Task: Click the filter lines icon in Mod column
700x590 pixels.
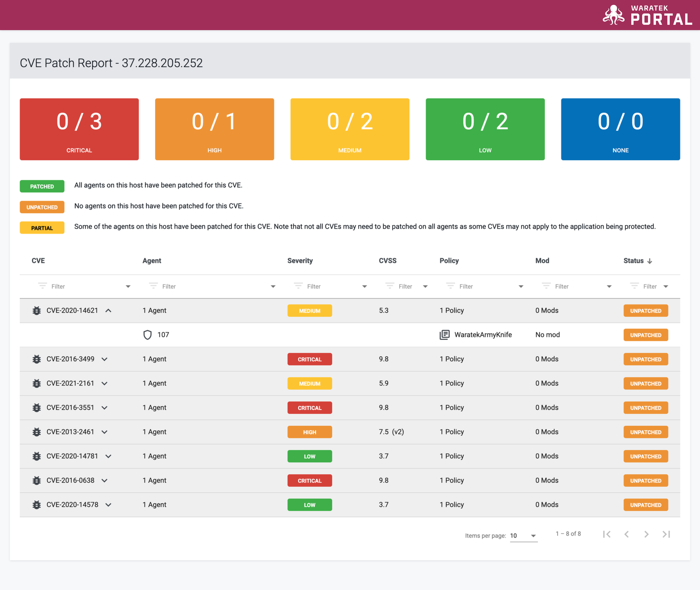Action: pos(546,286)
